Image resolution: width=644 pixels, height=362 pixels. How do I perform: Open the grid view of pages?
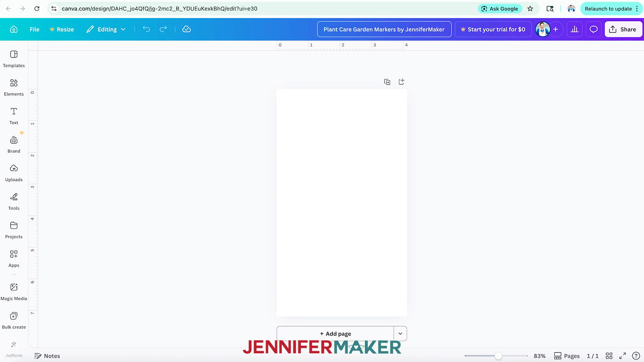pyautogui.click(x=609, y=356)
